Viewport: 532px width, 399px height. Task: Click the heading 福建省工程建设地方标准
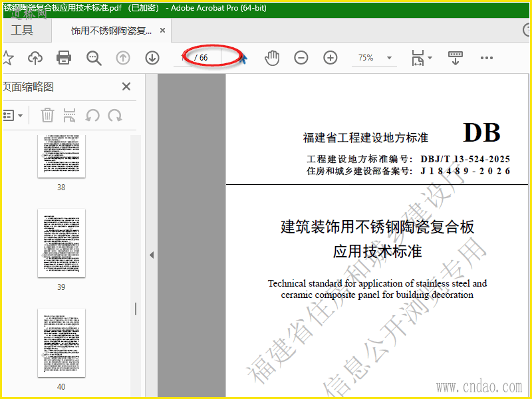(365, 138)
